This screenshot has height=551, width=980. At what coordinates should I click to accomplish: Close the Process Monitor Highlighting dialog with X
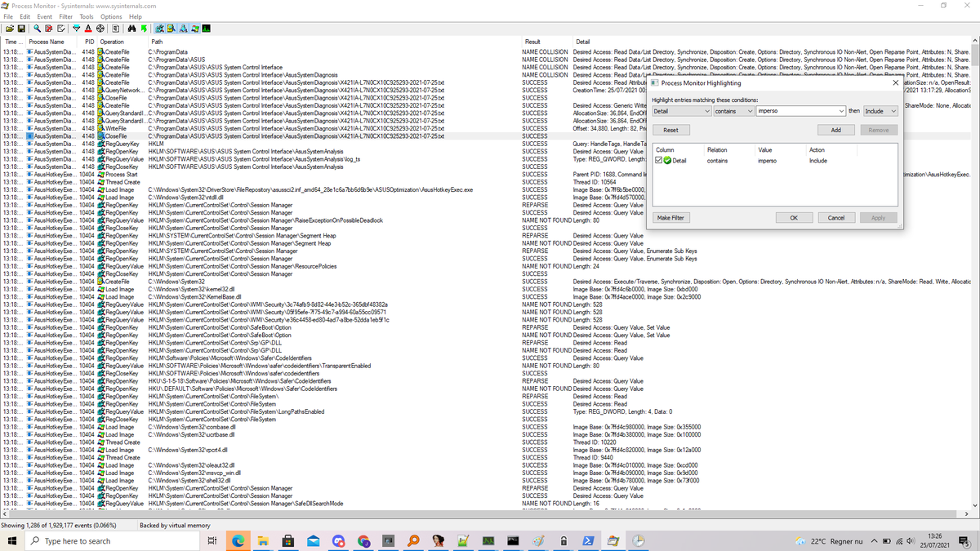(x=895, y=82)
